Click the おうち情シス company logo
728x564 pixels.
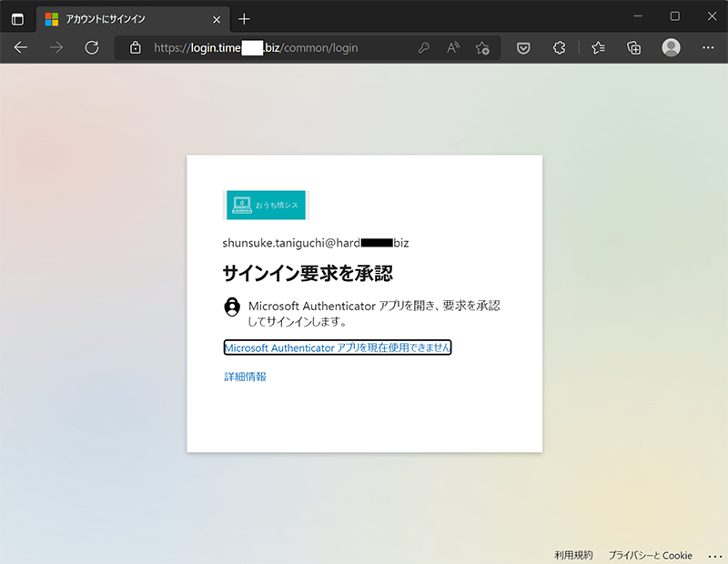tap(266, 205)
